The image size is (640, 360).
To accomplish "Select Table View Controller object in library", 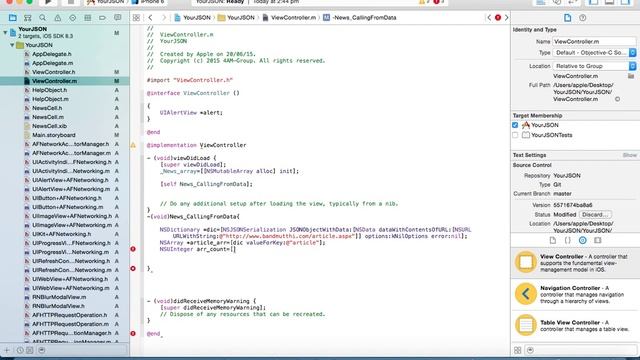I will point(575,325).
